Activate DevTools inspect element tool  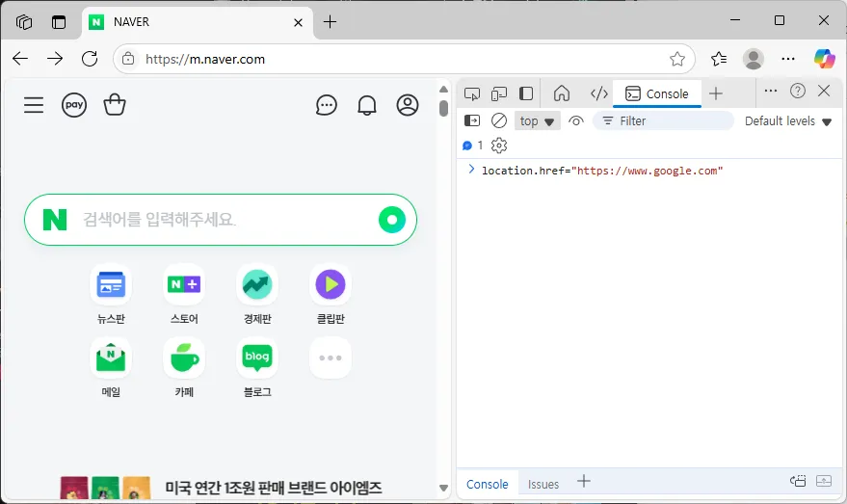coord(471,93)
